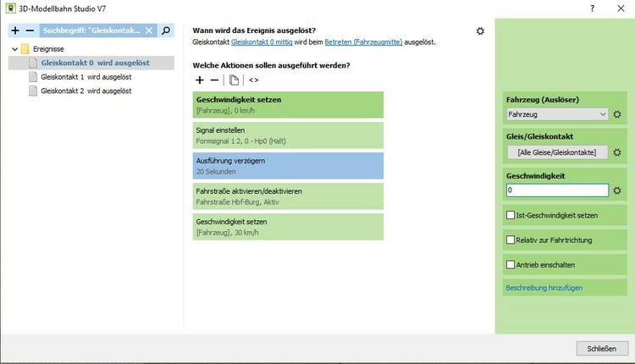Screen dimensions: 635x364
Task: Click 'Beschreibung hinzufügen' link
Action: point(544,288)
